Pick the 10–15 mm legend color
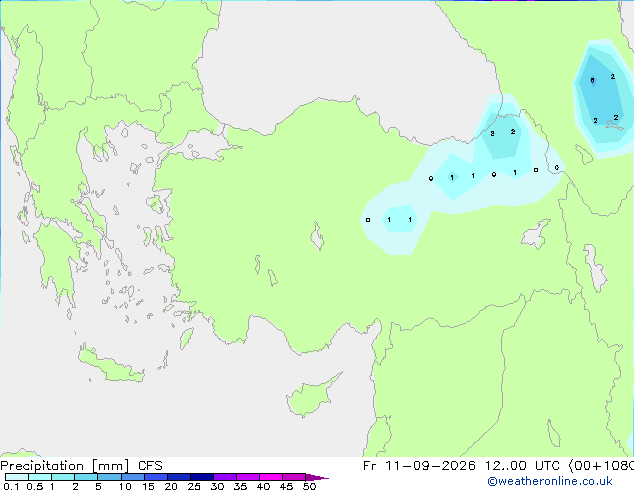 click(132, 477)
